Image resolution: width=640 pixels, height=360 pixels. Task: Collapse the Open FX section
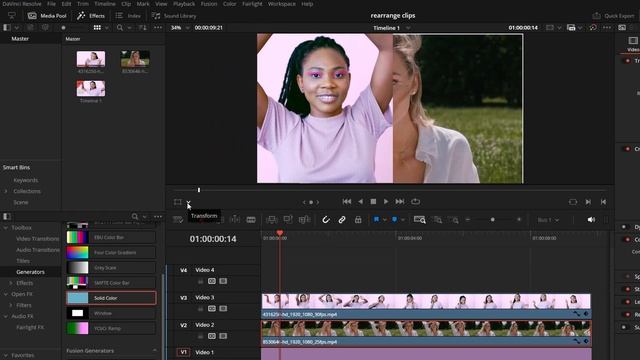pos(6,294)
